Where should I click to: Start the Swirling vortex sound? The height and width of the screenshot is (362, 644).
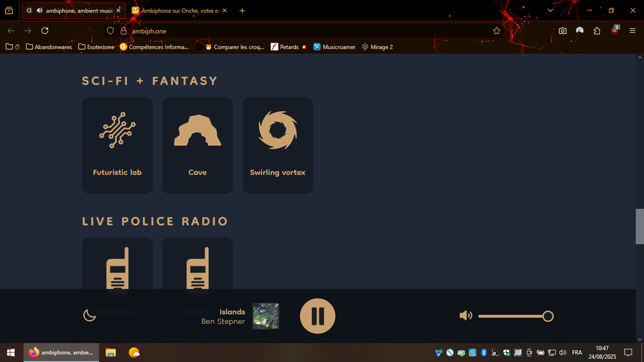[277, 145]
